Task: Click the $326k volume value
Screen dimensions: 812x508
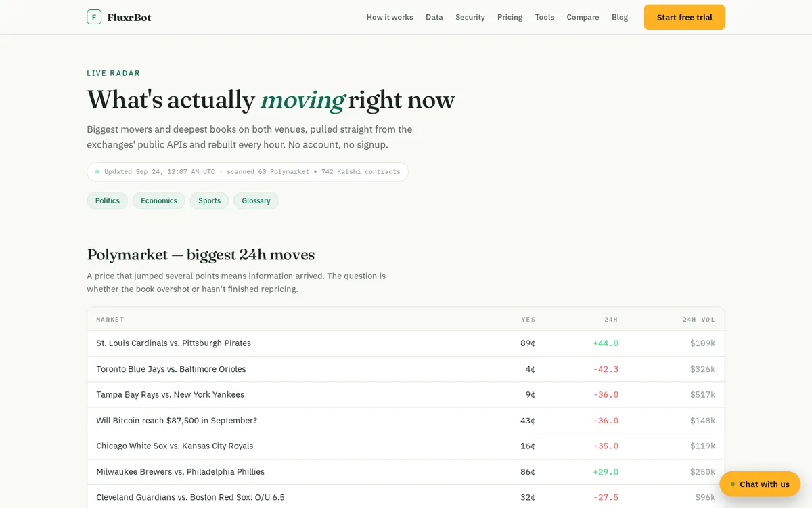Action: (x=702, y=369)
